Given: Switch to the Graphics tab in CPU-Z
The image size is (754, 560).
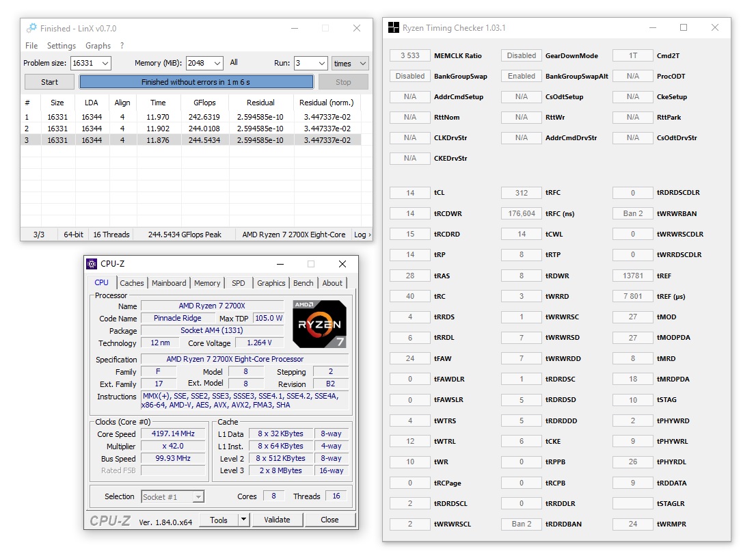Looking at the screenshot, I should 271,283.
